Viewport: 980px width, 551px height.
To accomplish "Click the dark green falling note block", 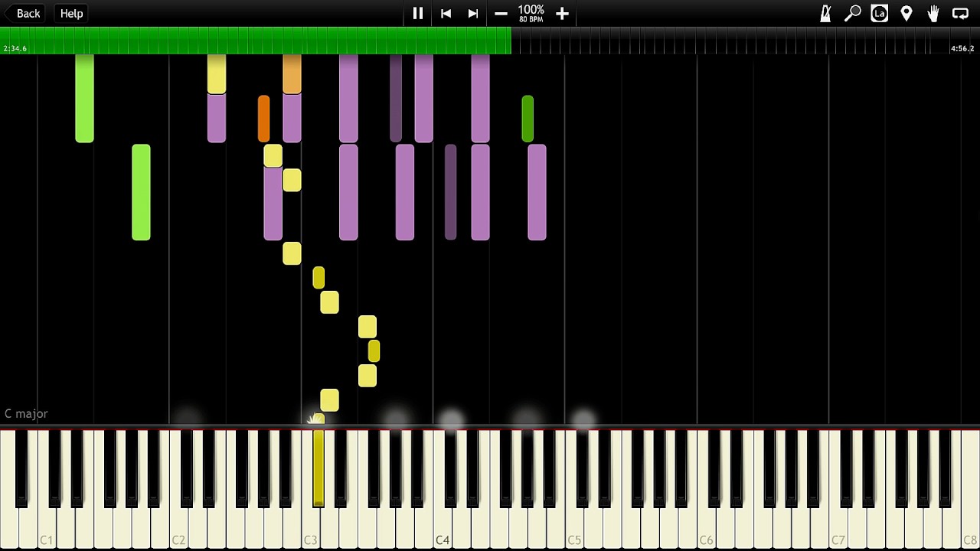I will (x=528, y=119).
